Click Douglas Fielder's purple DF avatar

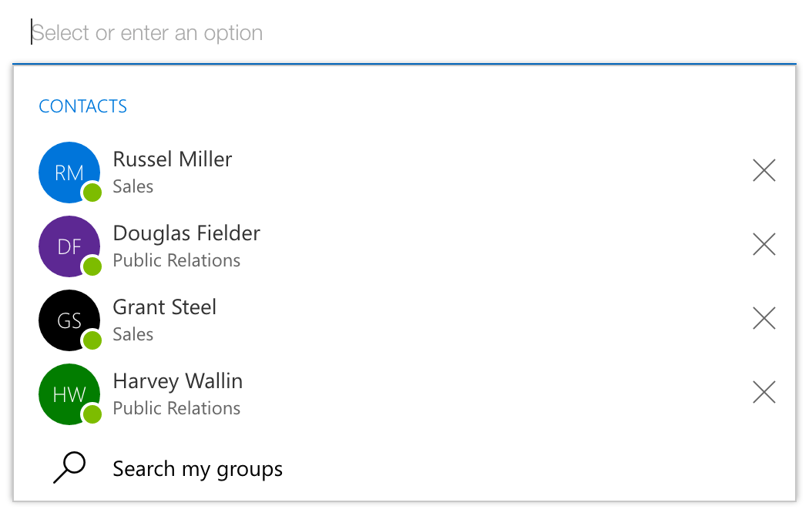(68, 245)
